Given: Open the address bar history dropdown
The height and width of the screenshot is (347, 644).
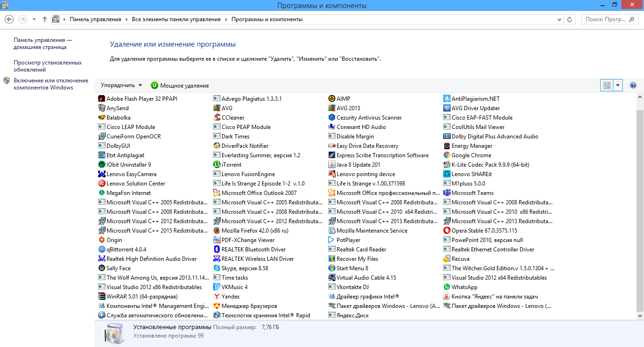Looking at the screenshot, I should point(558,19).
